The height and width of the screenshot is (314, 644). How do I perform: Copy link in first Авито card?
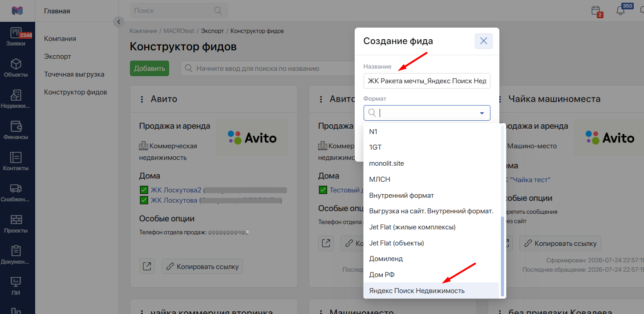click(x=202, y=266)
